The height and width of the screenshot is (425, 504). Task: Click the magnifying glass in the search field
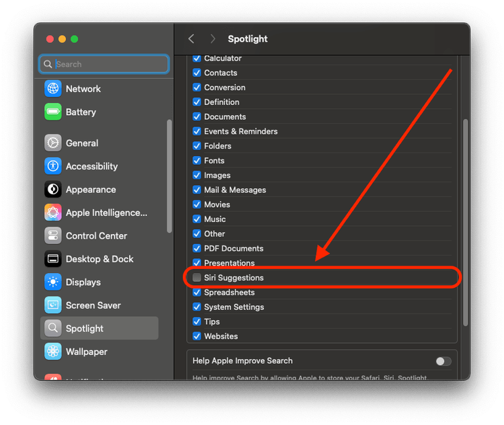point(48,64)
